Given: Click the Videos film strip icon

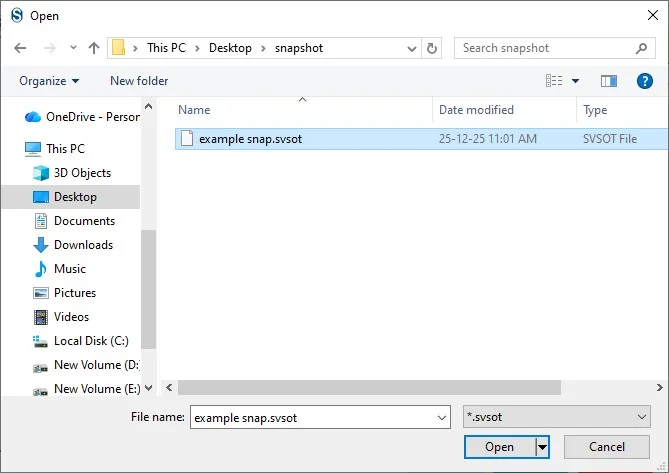Looking at the screenshot, I should [41, 317].
